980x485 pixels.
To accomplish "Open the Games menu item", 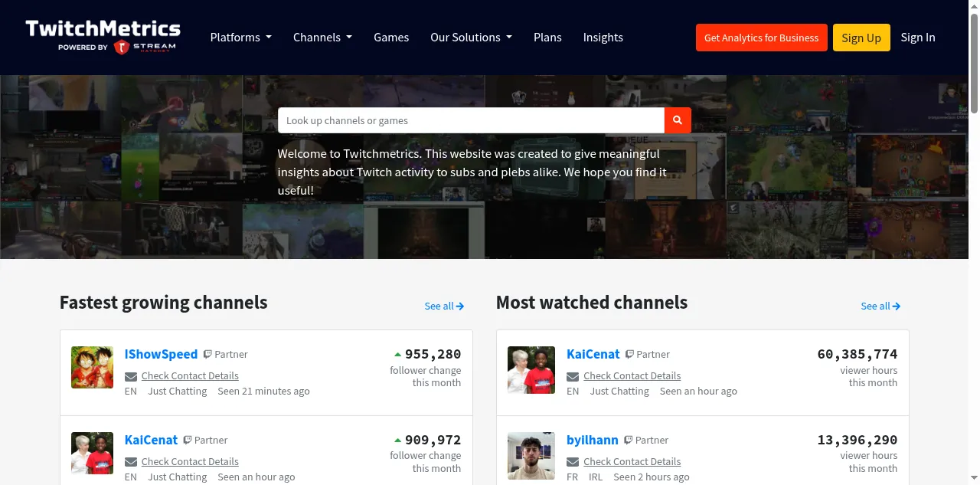I will (x=391, y=37).
